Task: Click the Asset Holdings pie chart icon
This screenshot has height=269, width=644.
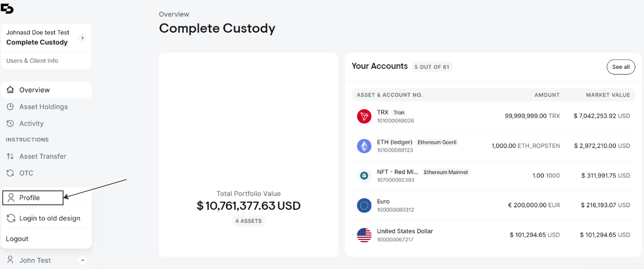Action: click(x=10, y=107)
